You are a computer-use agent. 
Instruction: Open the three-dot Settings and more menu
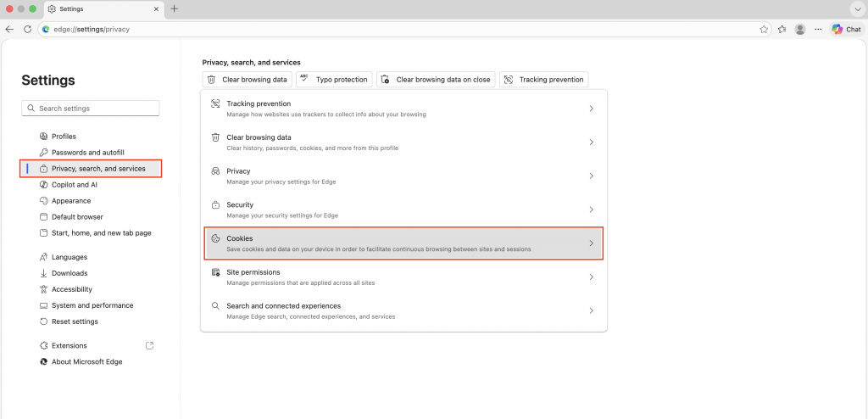(x=818, y=30)
